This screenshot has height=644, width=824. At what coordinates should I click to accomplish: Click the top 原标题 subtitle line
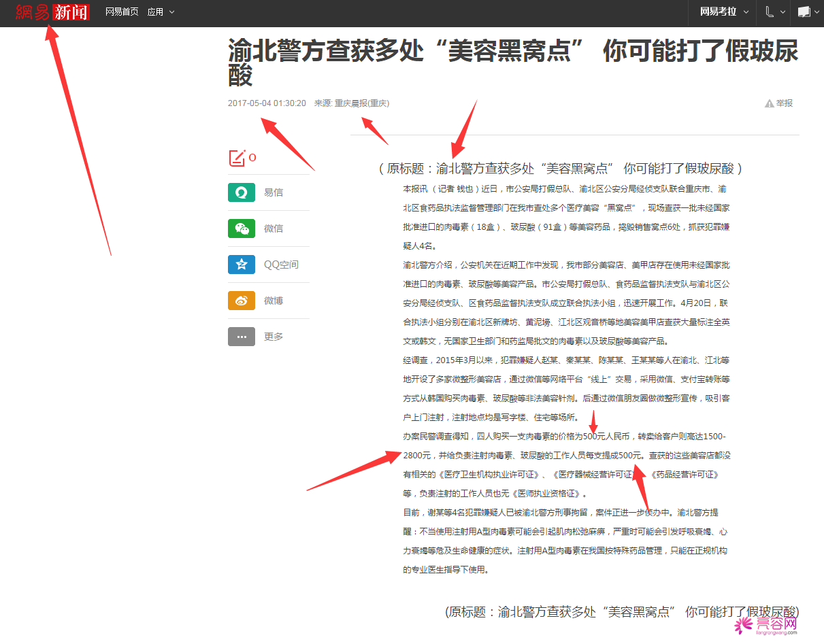pyautogui.click(x=561, y=168)
